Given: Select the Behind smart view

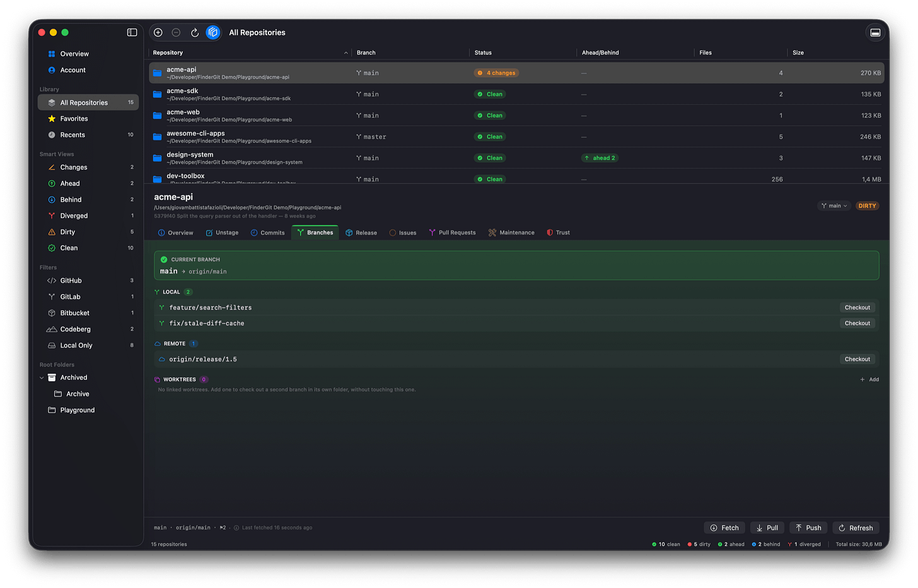Looking at the screenshot, I should pos(88,200).
